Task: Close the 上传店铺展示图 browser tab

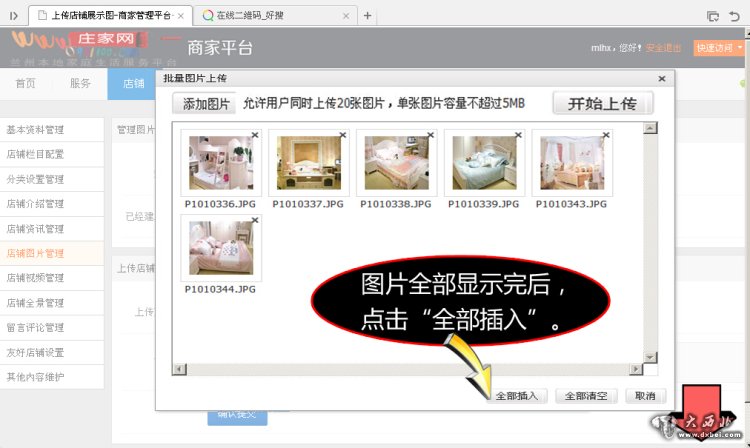Action: coord(179,15)
